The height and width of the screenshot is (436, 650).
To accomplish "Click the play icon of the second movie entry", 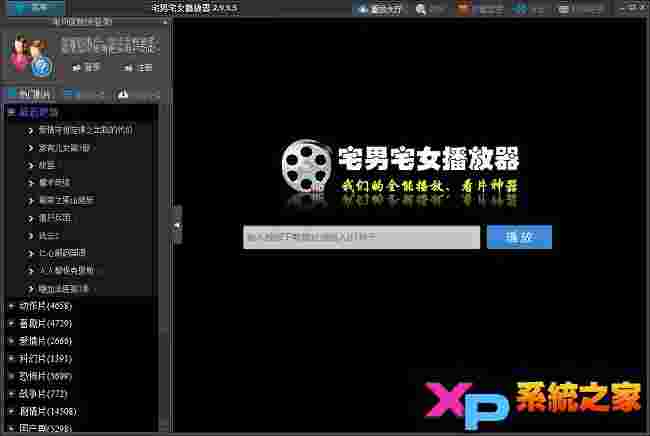I will (30, 148).
